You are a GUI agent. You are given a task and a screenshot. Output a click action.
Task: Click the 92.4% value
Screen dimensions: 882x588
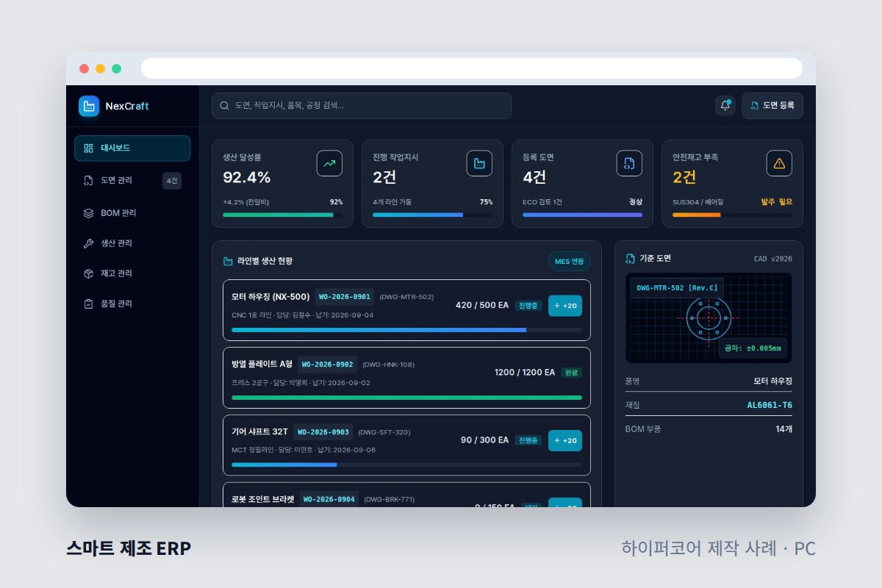point(247,177)
